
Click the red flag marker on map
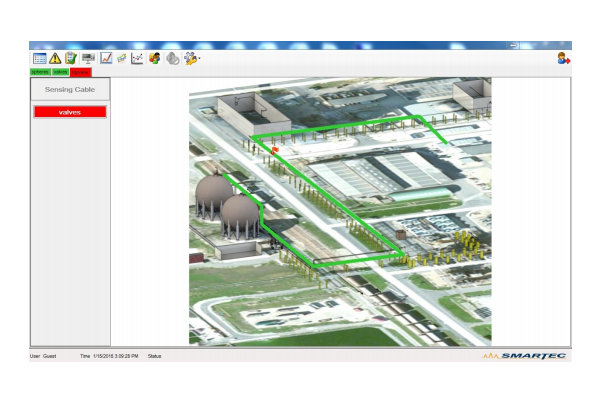point(274,150)
